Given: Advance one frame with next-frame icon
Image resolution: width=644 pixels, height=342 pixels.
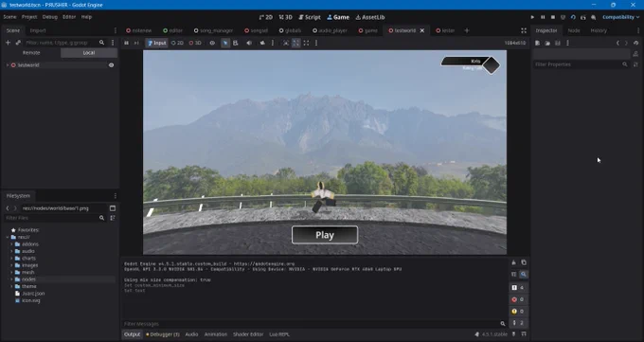Looking at the screenshot, I should [136, 43].
